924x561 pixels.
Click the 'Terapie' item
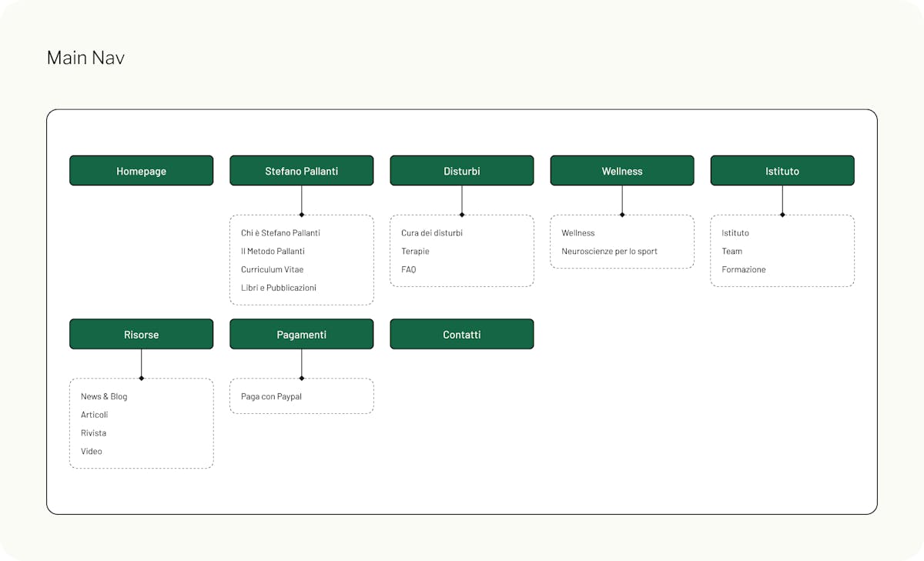[x=415, y=251]
